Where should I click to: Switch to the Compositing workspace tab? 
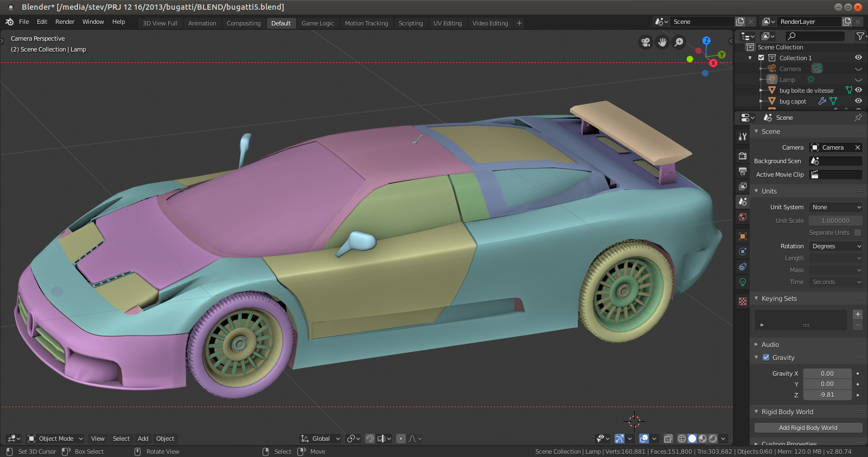(x=244, y=23)
